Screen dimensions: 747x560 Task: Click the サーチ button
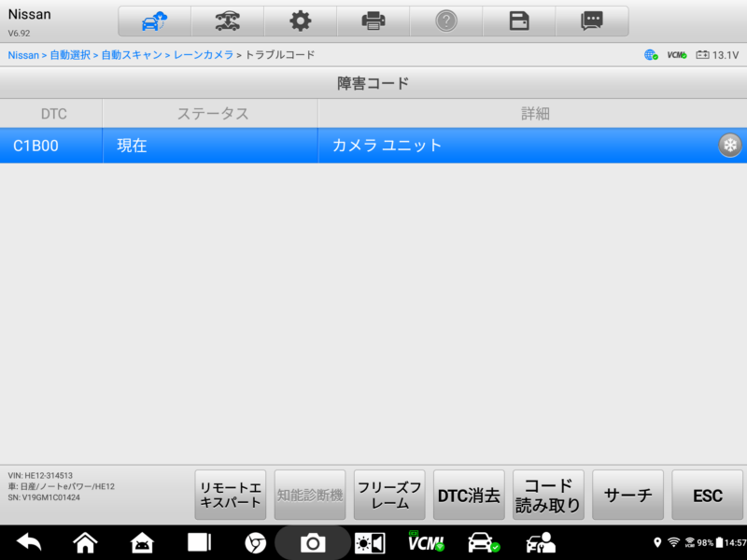[x=627, y=495]
